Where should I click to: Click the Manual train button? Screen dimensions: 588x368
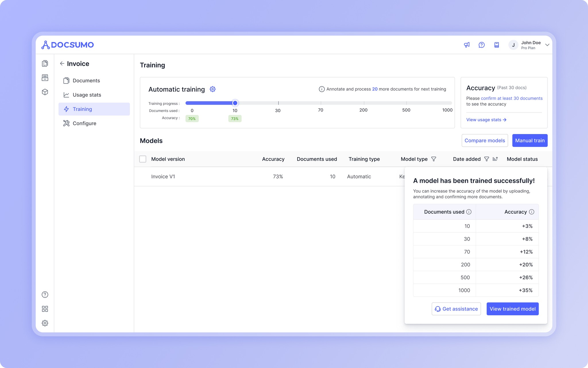(530, 141)
